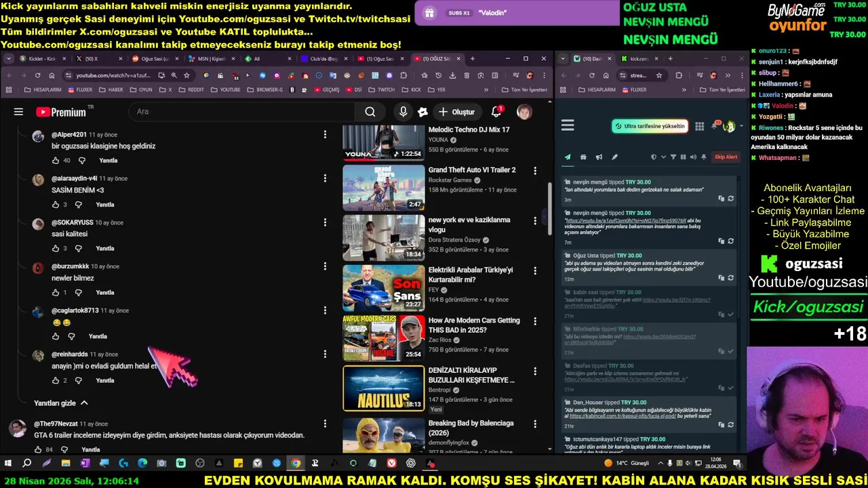Viewport: 868px width, 488px height.
Task: Open options for Elektrikli Arabalar video
Action: pyautogui.click(x=535, y=271)
